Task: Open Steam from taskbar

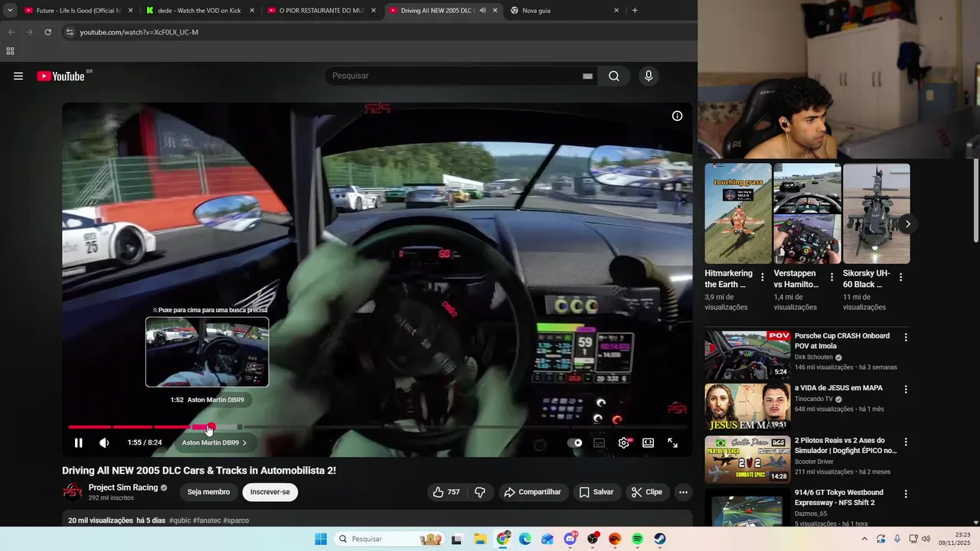Action: click(660, 539)
